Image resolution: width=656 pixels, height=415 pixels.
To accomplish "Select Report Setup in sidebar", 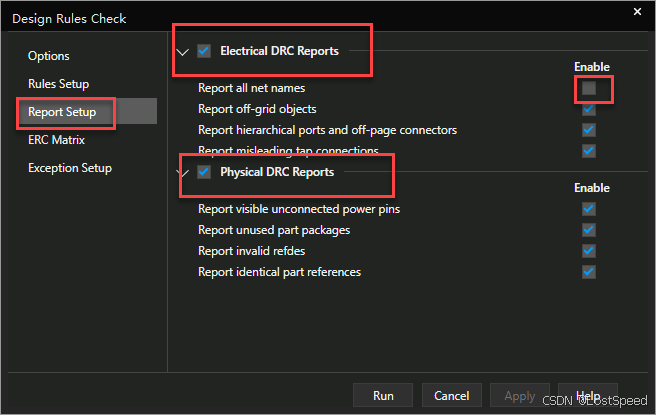I will point(62,112).
